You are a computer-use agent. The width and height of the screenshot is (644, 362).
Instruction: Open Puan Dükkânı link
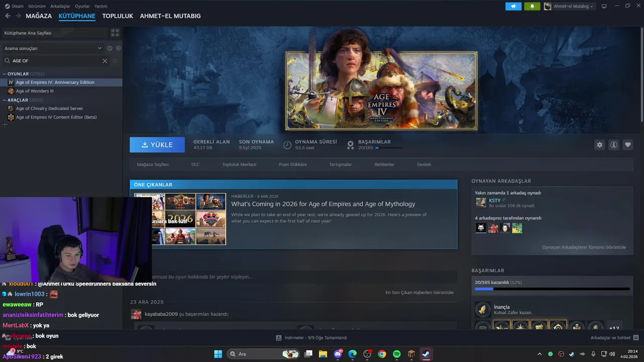tap(292, 164)
